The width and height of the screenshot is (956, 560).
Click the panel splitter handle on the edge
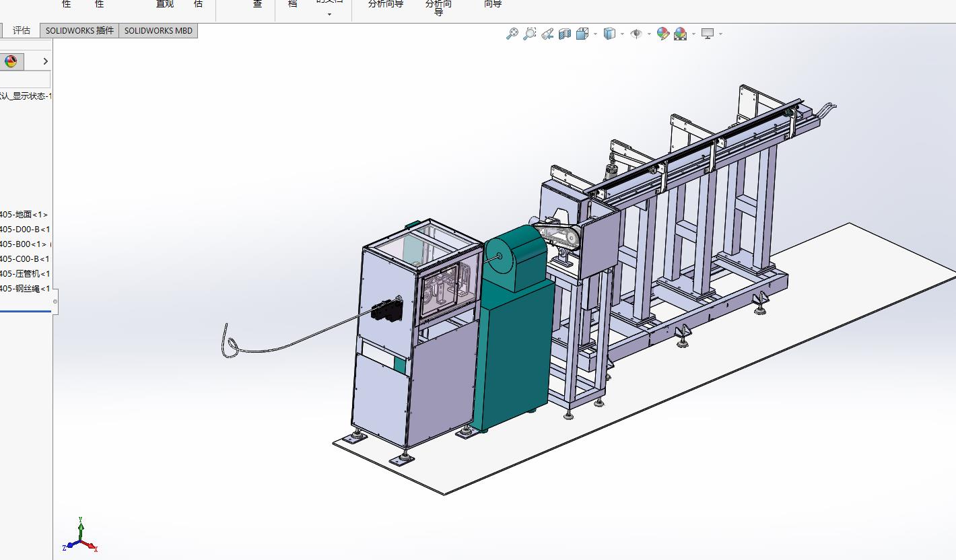pyautogui.click(x=55, y=302)
